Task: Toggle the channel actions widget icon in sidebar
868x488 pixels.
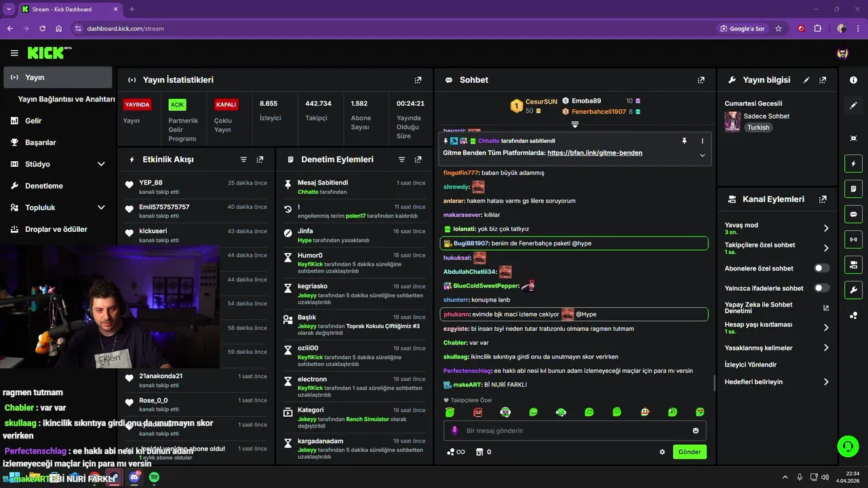Action: point(853,264)
